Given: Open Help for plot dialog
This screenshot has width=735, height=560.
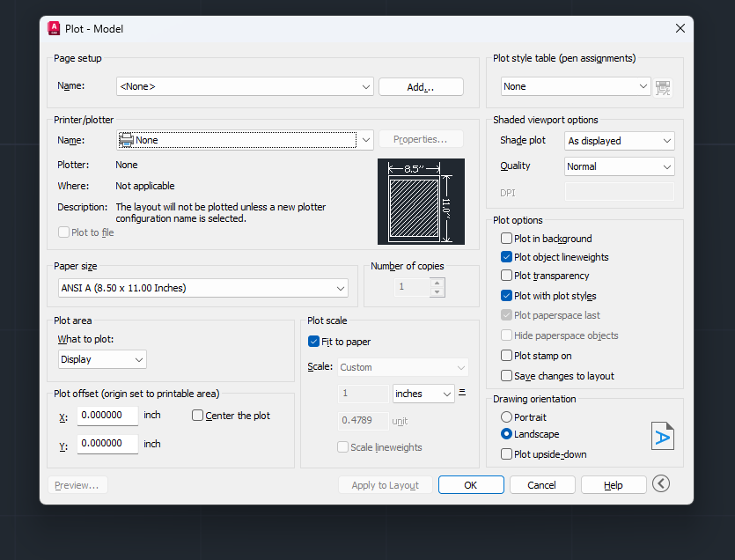Looking at the screenshot, I should (x=614, y=485).
